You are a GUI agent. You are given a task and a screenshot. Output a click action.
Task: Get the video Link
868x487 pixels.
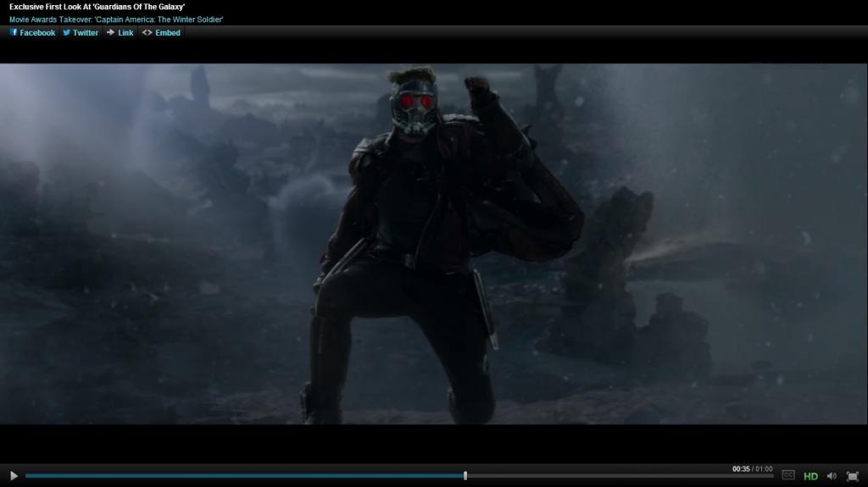point(120,33)
